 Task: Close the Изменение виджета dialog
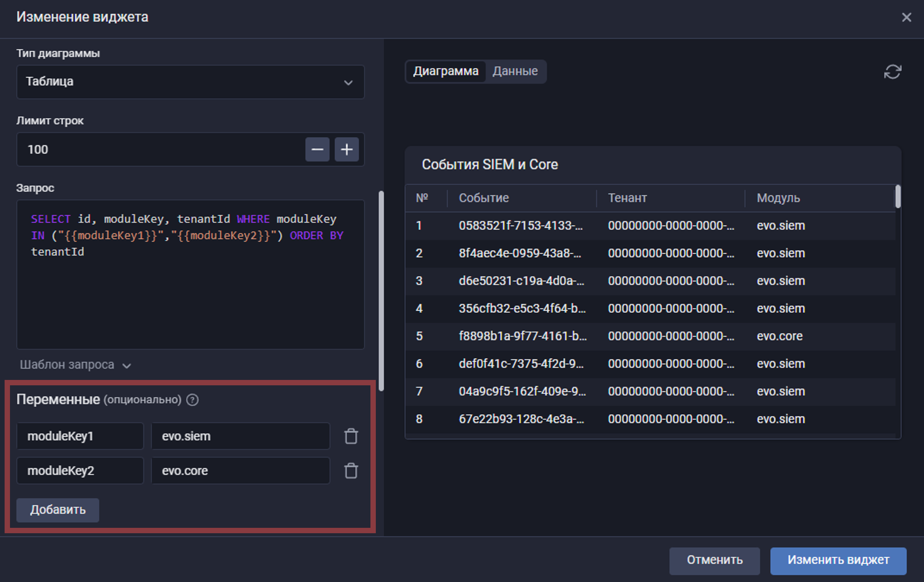pyautogui.click(x=906, y=17)
